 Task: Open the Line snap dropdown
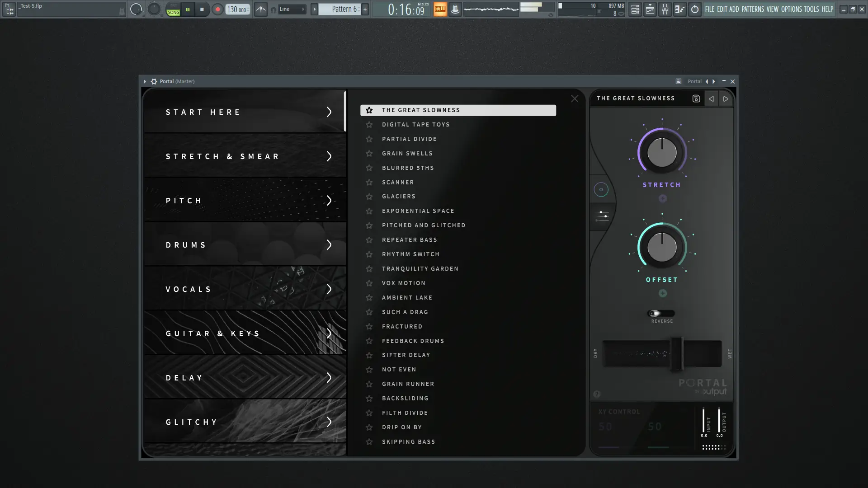292,9
